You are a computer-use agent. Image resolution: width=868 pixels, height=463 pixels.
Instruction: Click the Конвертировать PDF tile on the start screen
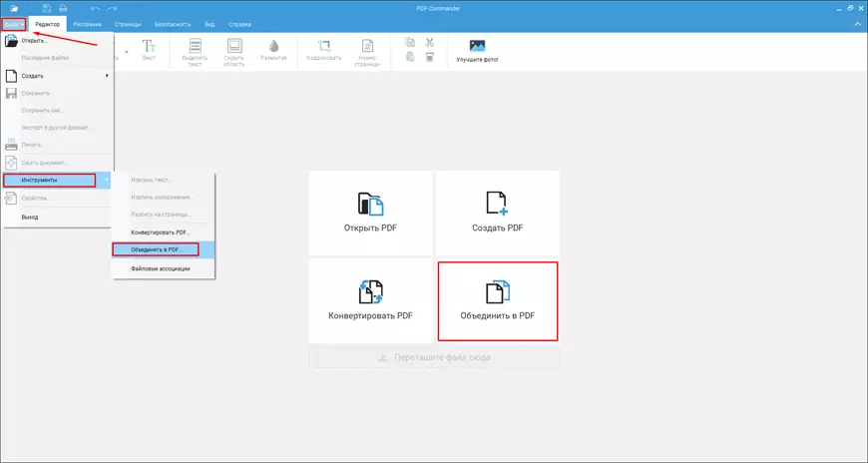click(370, 300)
